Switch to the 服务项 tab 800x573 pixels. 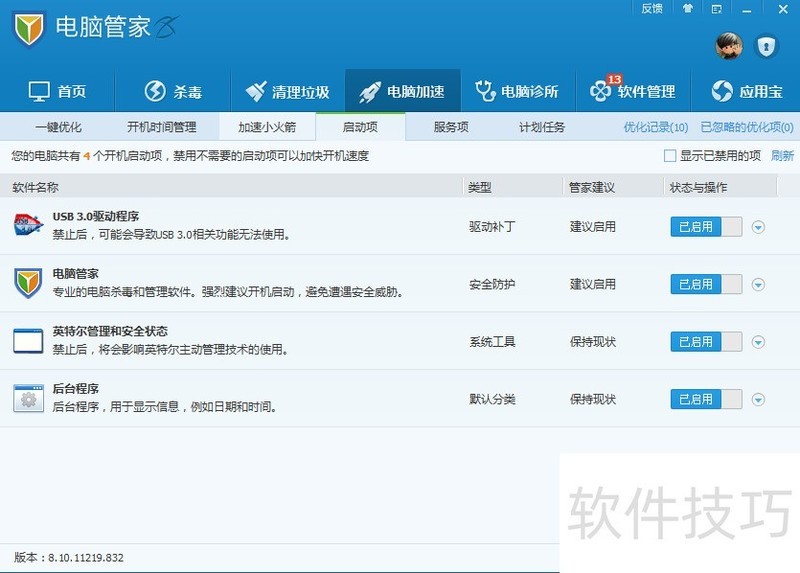coord(451,127)
